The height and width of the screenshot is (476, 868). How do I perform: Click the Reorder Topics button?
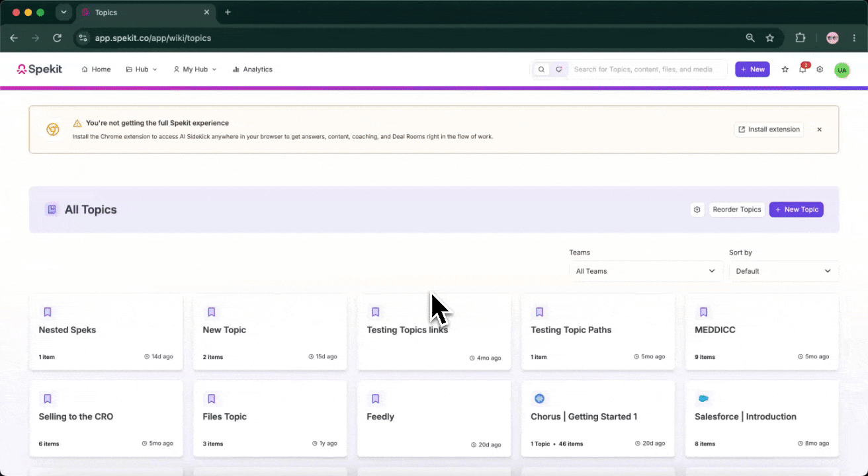click(x=737, y=210)
